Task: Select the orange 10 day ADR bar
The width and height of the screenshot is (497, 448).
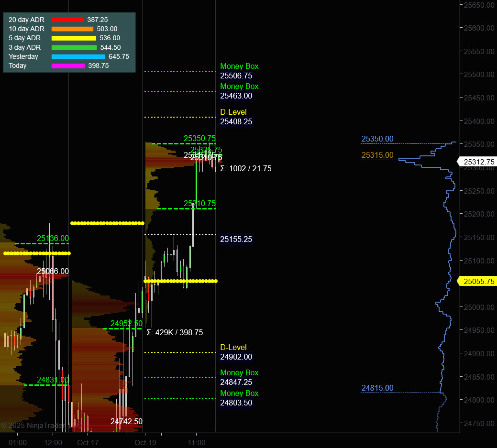Action: [x=72, y=29]
